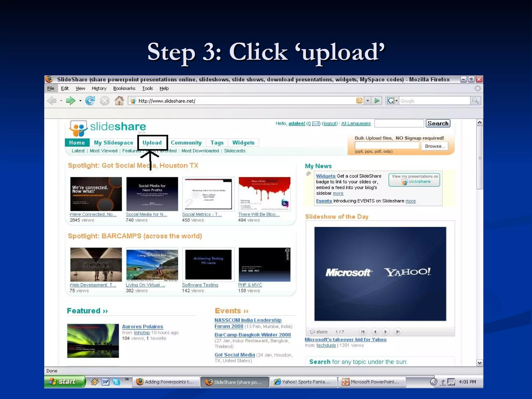Show hidden tray icons arrow
532x399 pixels.
tap(433, 382)
